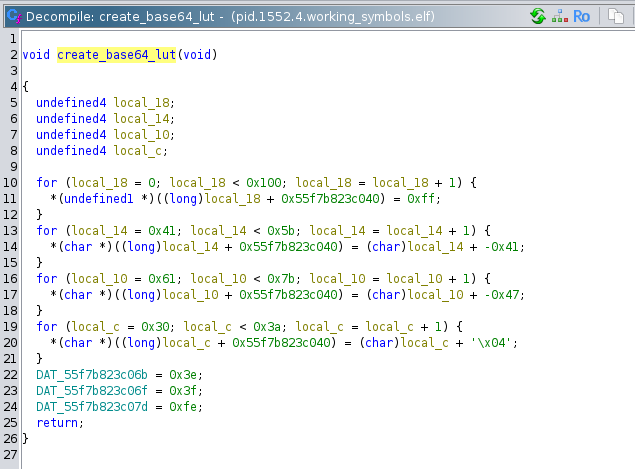635x469 pixels.
Task: Click the opening brace on line 4
Action: pos(26,87)
